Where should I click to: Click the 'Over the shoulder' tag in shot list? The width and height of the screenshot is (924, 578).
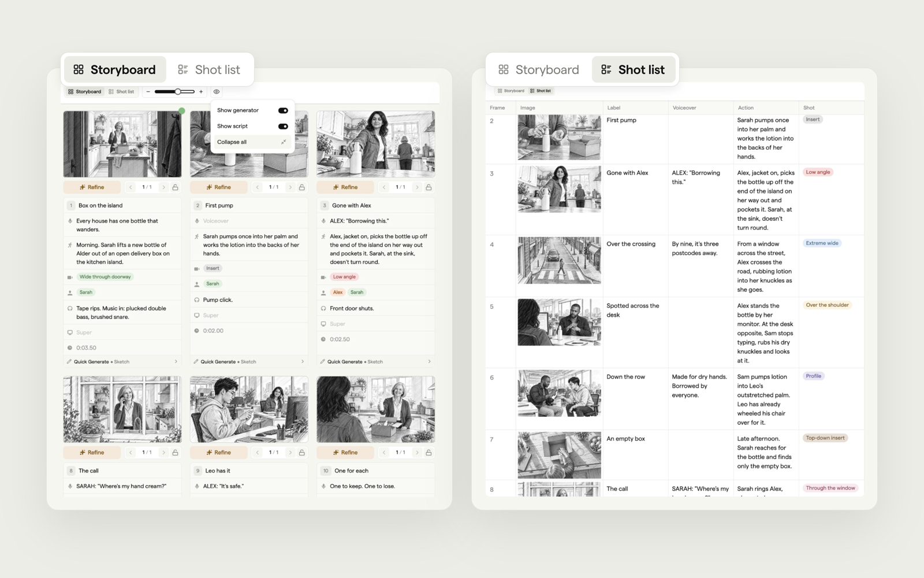pyautogui.click(x=827, y=305)
